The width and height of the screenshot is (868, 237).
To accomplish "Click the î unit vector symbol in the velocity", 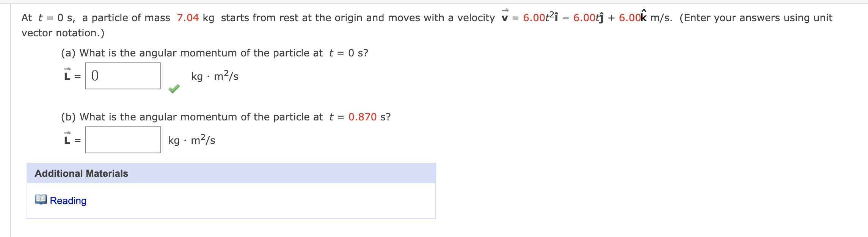I will click(556, 16).
